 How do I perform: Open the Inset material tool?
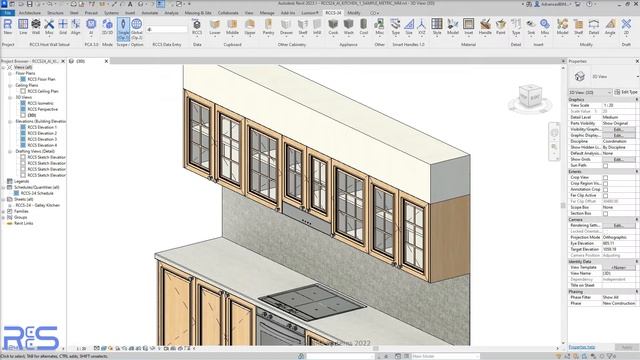[x=469, y=27]
